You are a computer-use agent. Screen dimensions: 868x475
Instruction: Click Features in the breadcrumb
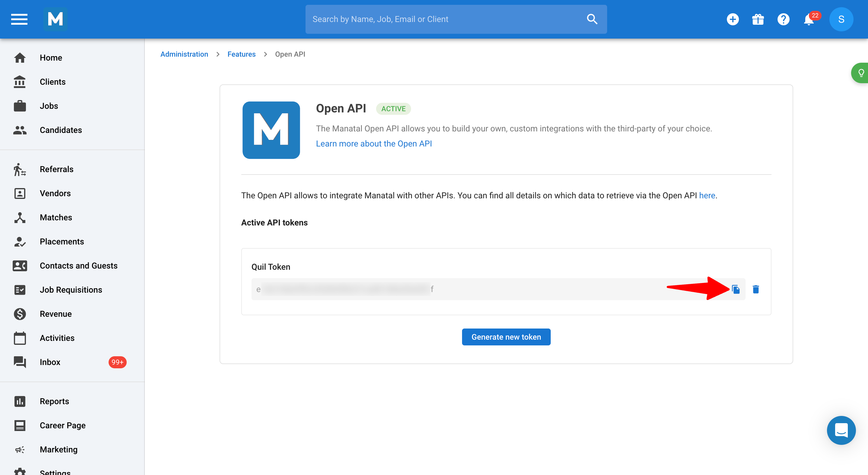(x=241, y=54)
